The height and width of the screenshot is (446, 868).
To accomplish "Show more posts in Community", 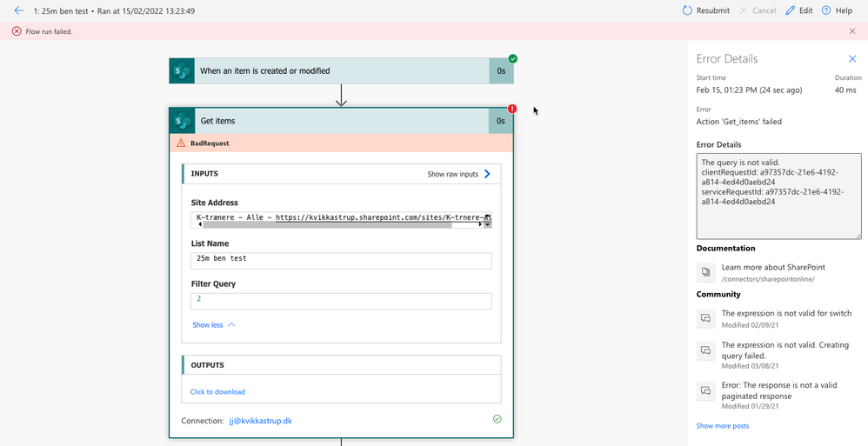I will click(x=723, y=425).
